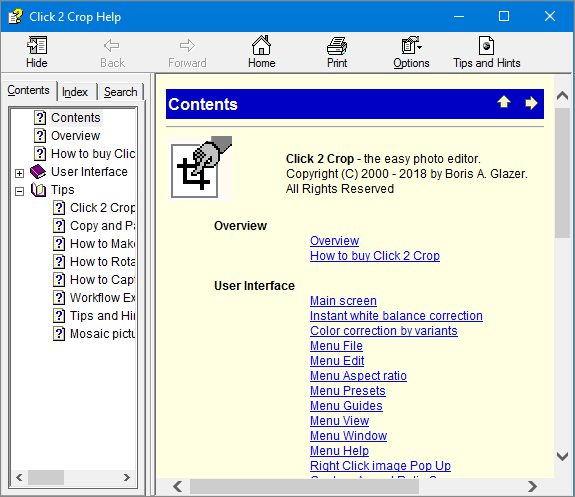The width and height of the screenshot is (575, 497).
Task: Click tree pane scroll right arrow
Action: click(x=127, y=478)
